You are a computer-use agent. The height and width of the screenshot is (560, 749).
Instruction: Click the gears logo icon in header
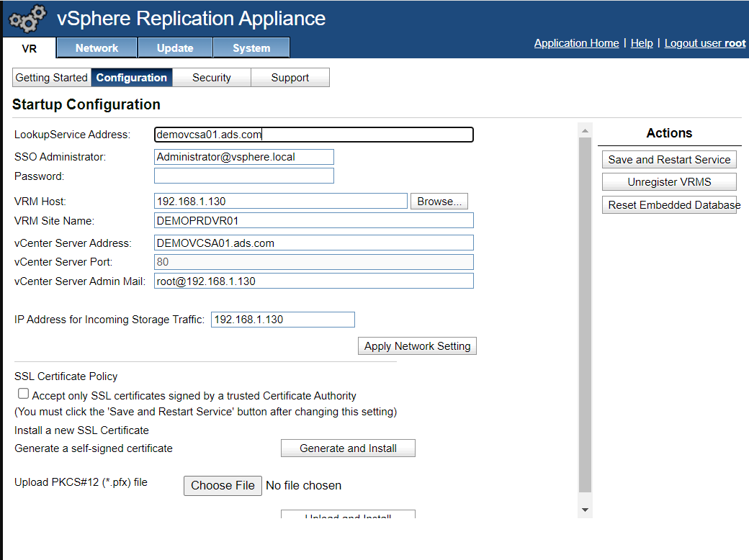(x=27, y=19)
